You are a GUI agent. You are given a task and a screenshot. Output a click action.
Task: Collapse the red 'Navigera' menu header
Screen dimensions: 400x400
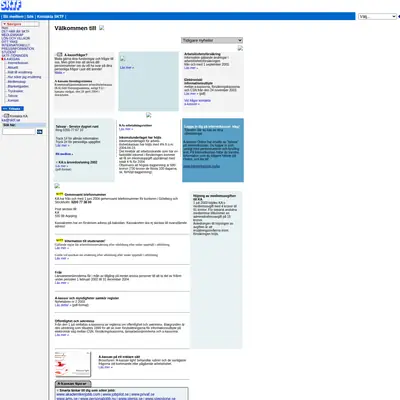[20, 24]
